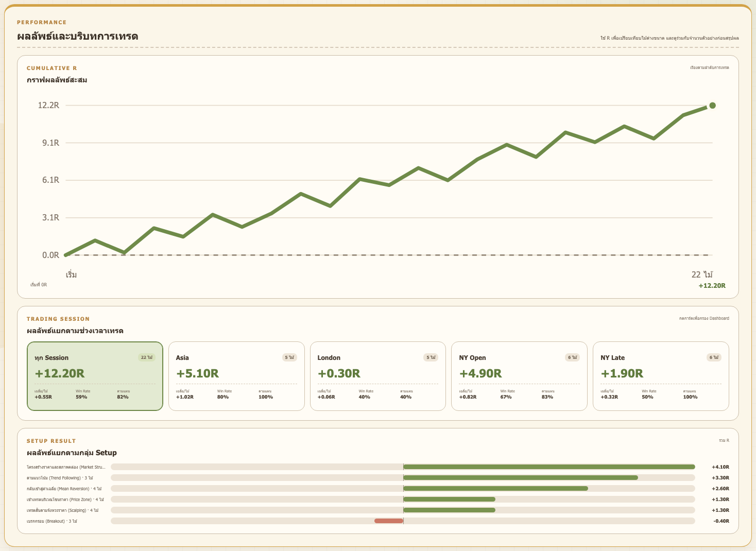Screen dimensions: 756x551
Task: Click the +3.30R setup total
Action: [x=720, y=478]
